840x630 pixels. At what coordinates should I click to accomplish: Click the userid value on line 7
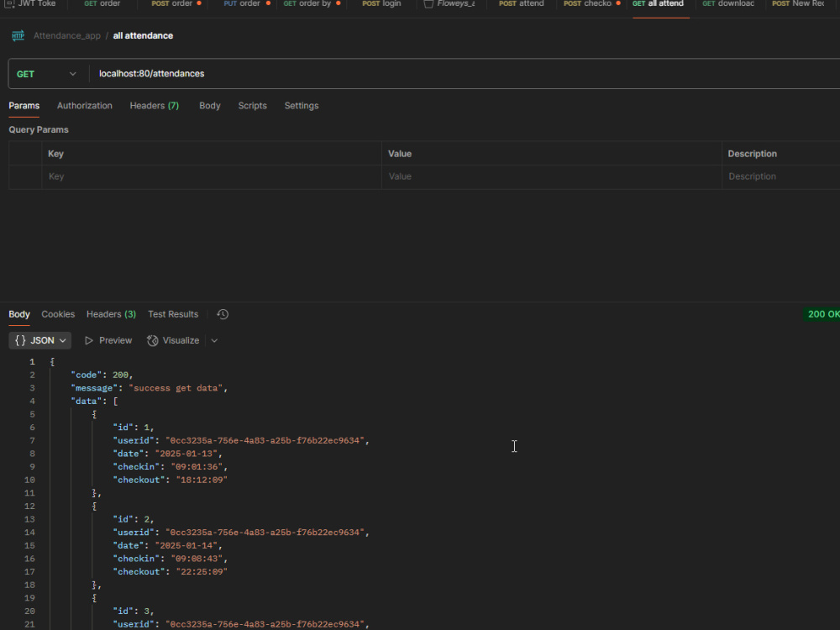coord(265,441)
